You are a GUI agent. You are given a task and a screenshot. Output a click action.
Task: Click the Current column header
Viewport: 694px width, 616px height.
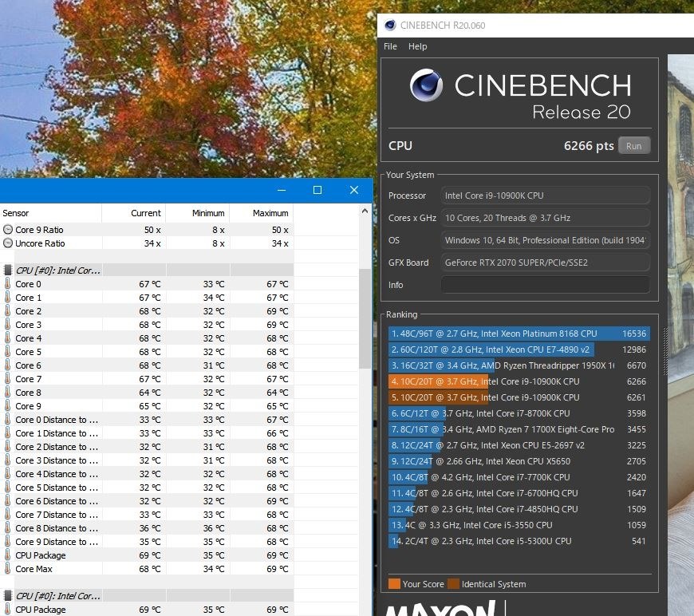[134, 213]
